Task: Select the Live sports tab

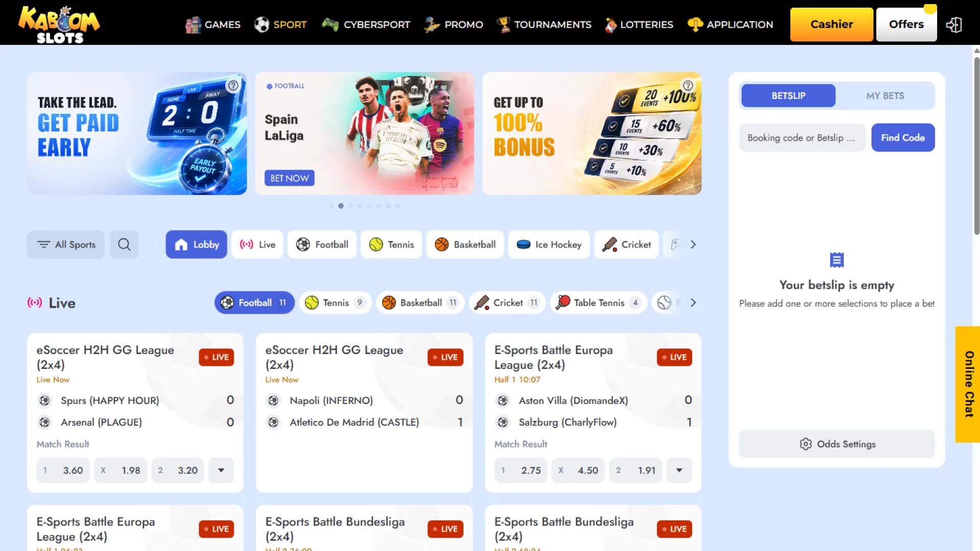Action: pyautogui.click(x=257, y=244)
